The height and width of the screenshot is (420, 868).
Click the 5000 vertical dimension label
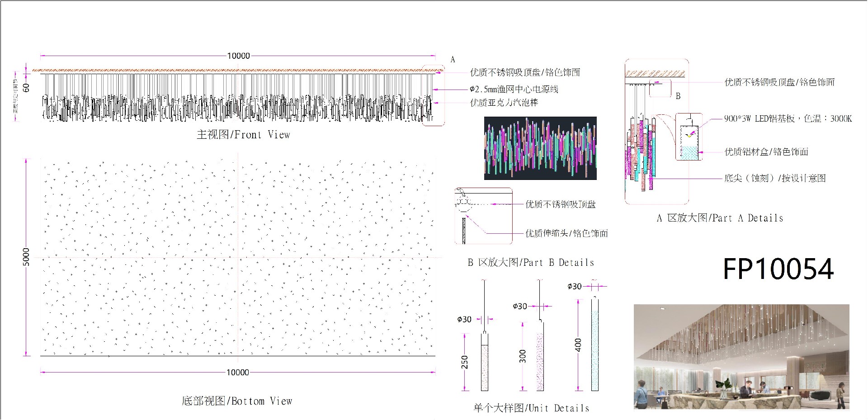pos(26,257)
